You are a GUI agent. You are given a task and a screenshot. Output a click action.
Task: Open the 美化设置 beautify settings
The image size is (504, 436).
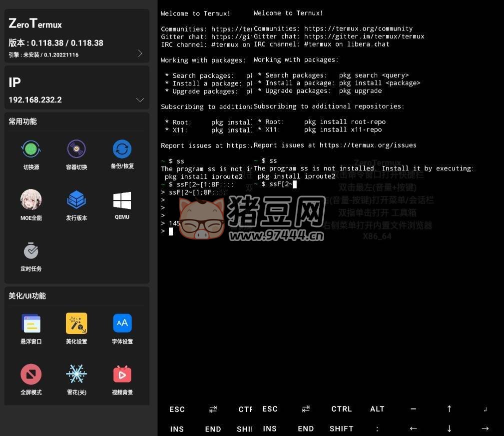[76, 329]
